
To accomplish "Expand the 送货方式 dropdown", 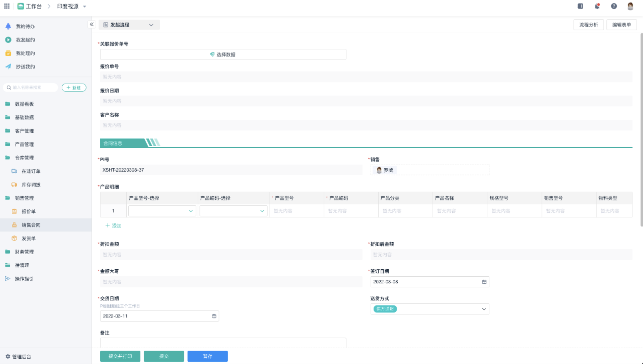I will (x=484, y=309).
